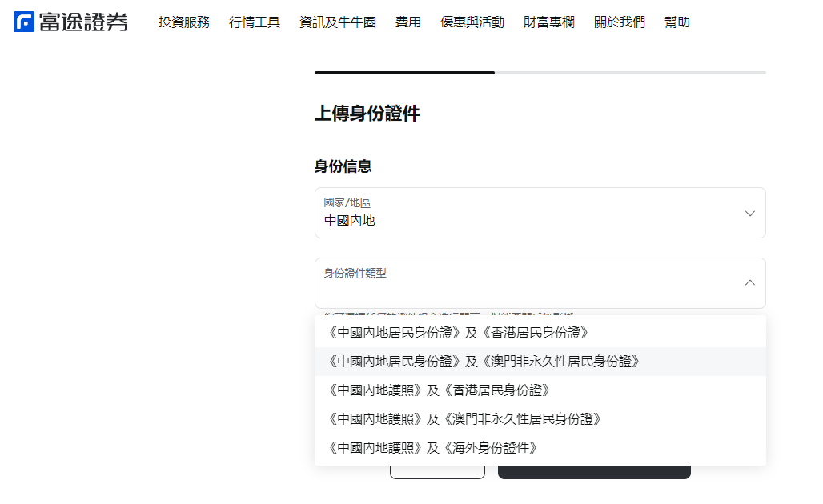Select 《中國內地護照》及《香港居民身份證》 option

click(x=540, y=390)
